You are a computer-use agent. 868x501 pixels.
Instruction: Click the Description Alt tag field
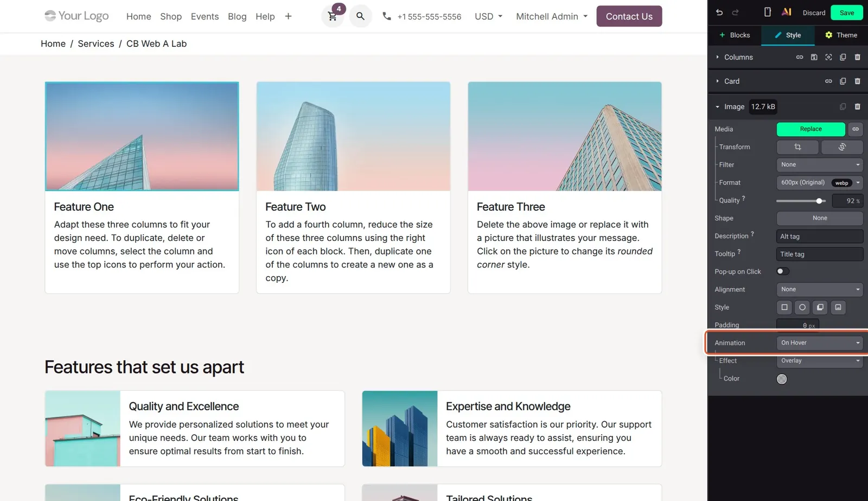(x=820, y=236)
